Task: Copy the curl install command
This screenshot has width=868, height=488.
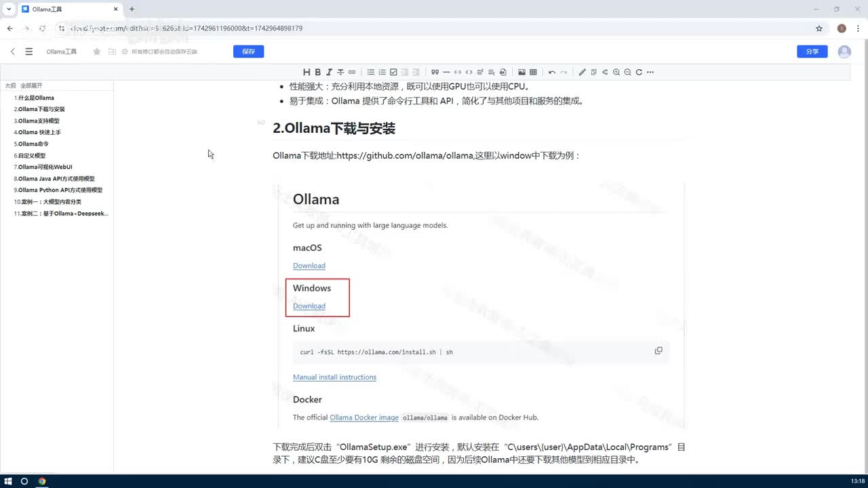Action: pyautogui.click(x=658, y=350)
